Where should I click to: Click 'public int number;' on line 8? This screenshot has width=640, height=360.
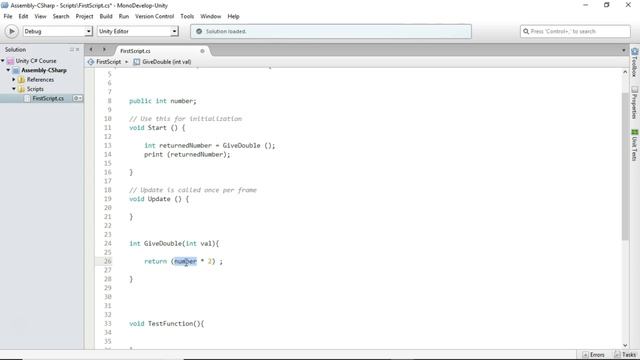click(x=163, y=101)
